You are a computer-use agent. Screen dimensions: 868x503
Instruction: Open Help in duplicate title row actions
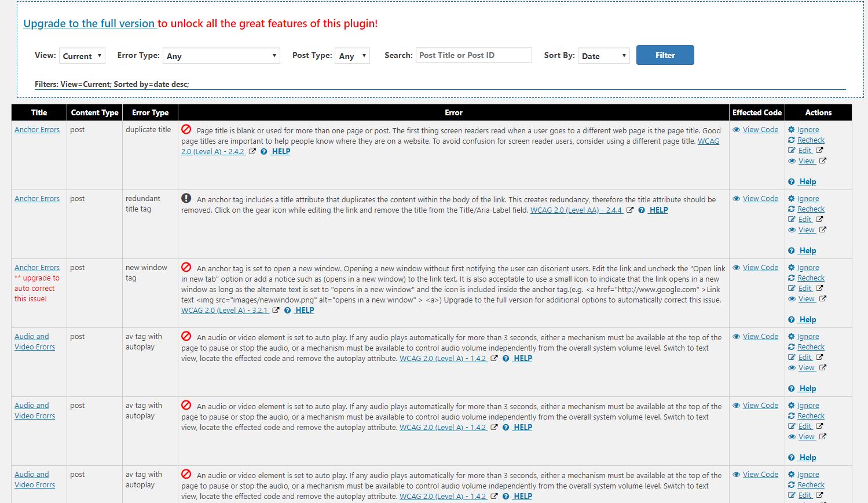pos(807,182)
